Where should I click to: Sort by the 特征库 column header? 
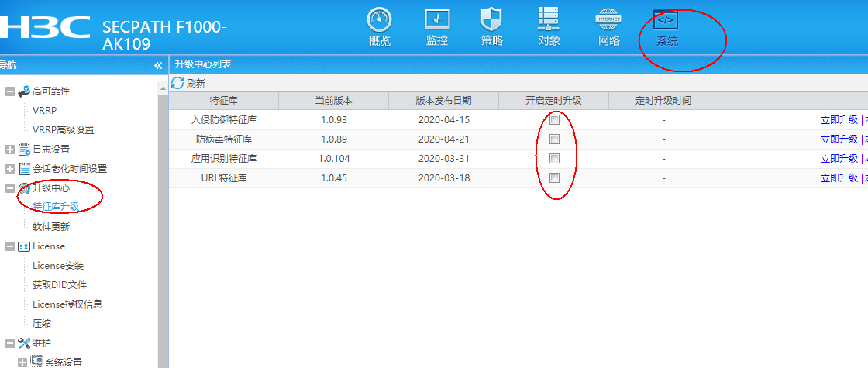coord(224,101)
